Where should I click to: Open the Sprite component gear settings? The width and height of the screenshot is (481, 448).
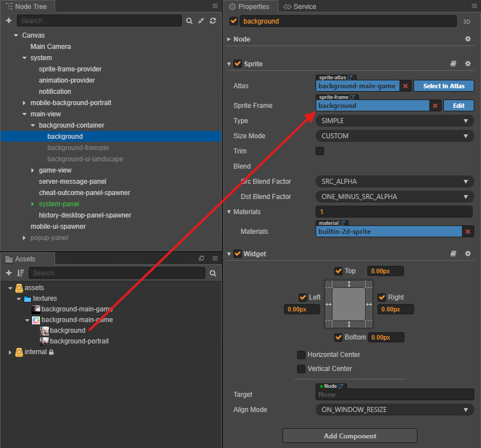[467, 64]
